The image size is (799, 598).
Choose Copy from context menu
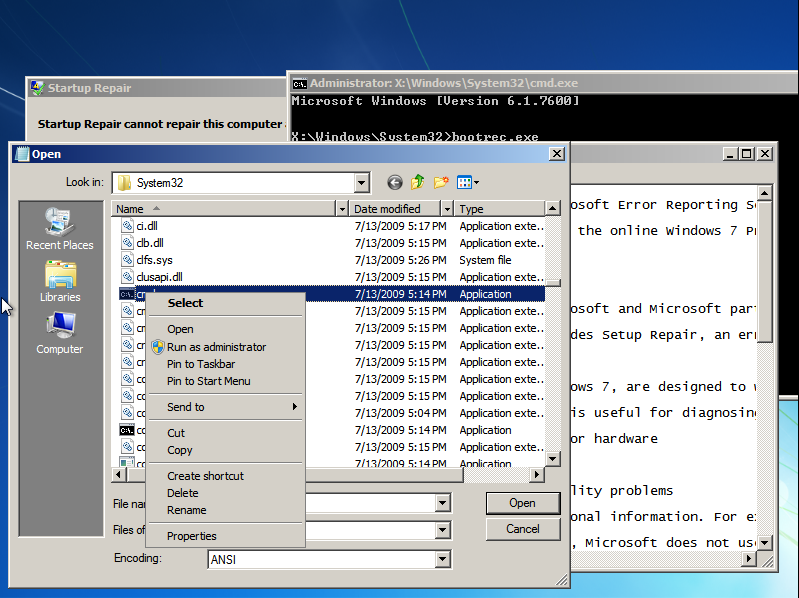226,450
